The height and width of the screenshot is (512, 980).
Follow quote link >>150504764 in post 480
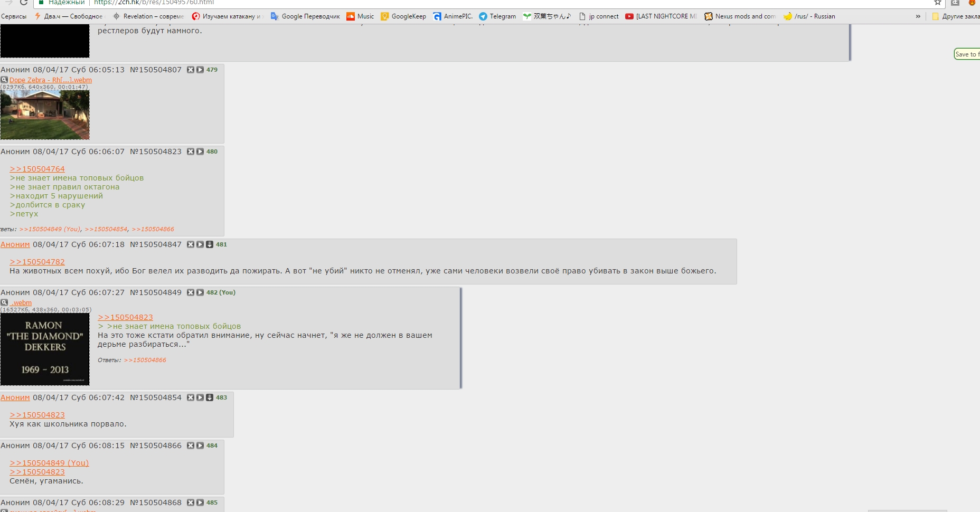pos(37,169)
